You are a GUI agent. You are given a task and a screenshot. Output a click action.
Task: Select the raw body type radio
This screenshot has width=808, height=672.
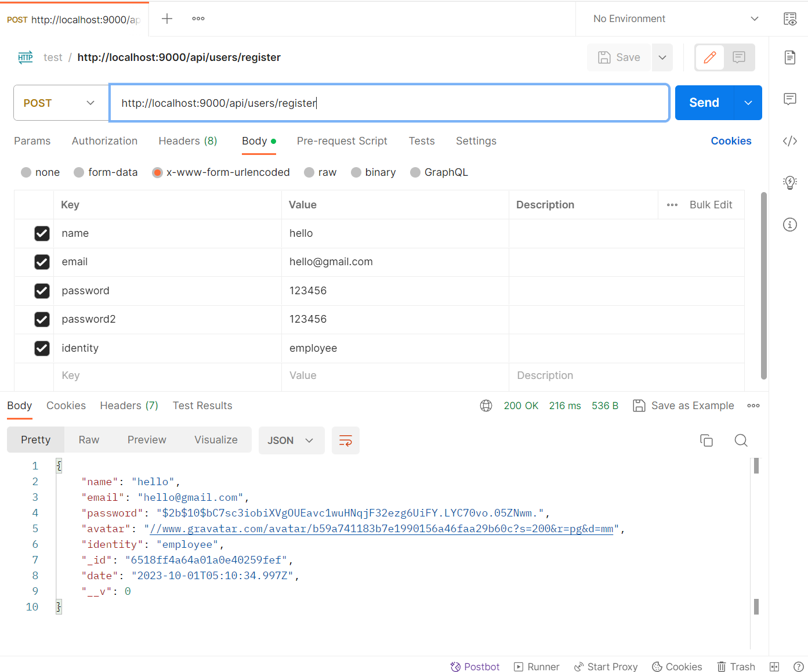[x=309, y=172]
